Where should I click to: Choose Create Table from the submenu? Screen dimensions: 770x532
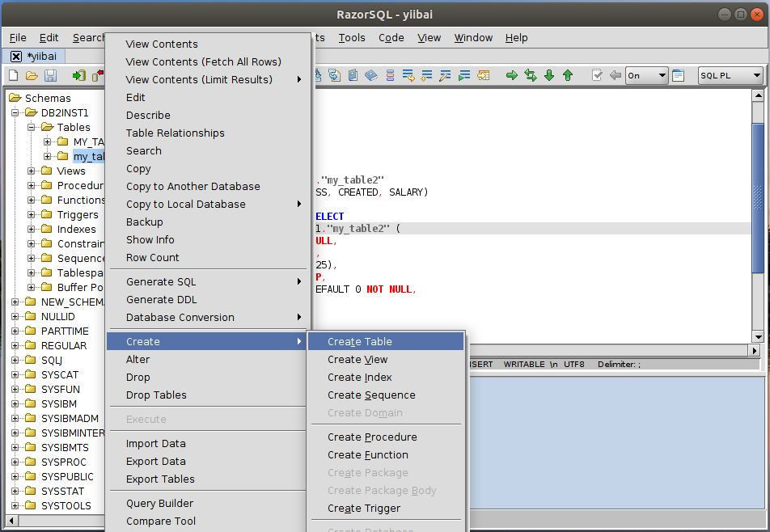tap(359, 341)
